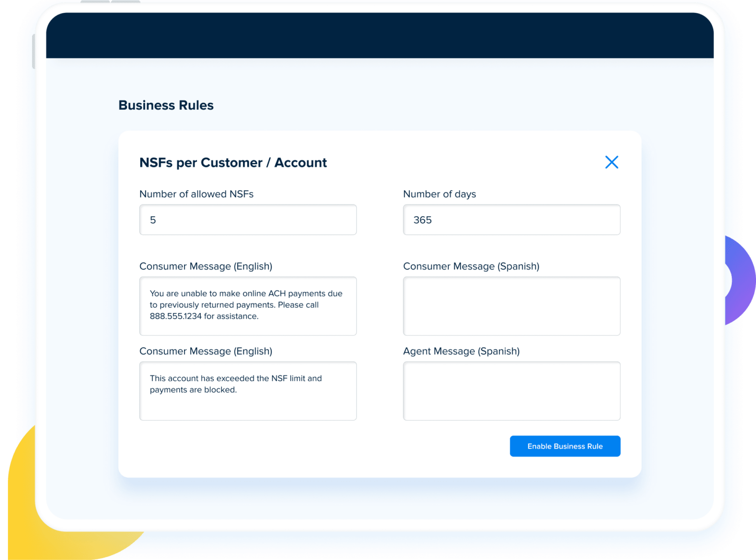756x560 pixels.
Task: Click the Business Rules heading
Action: (165, 105)
